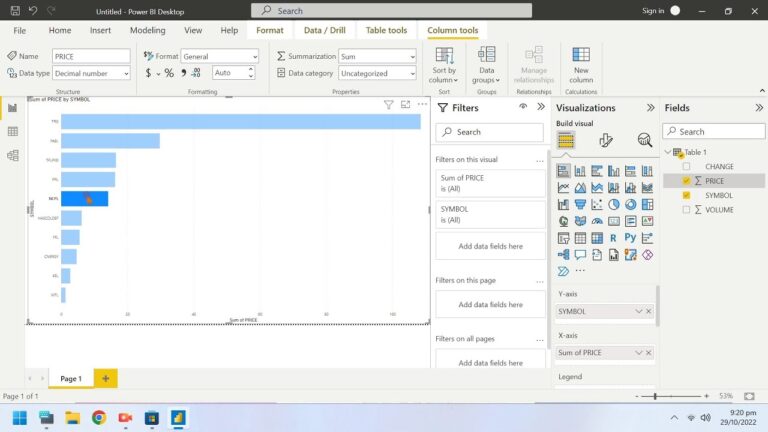Open the Summarization Sum dropdown
The width and height of the screenshot is (768, 432).
click(377, 56)
